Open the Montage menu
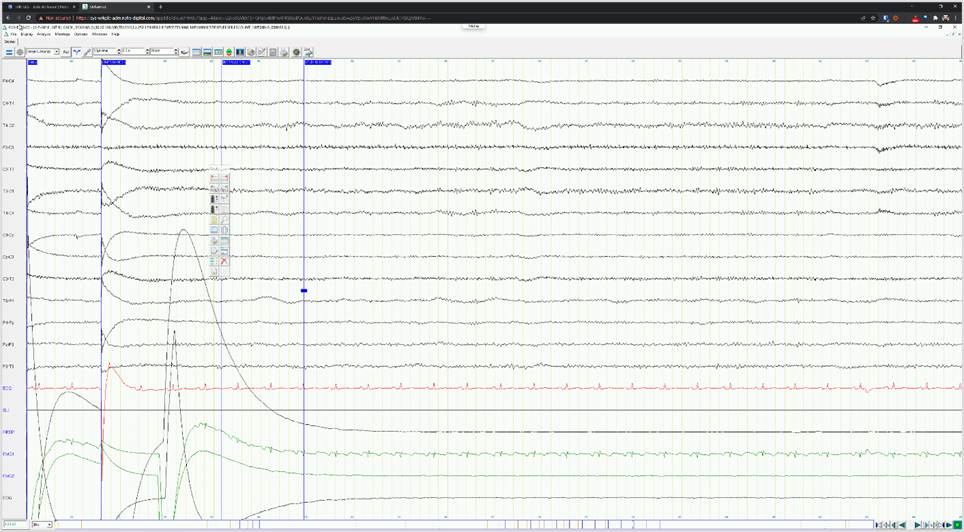The width and height of the screenshot is (964, 532). pyautogui.click(x=62, y=34)
